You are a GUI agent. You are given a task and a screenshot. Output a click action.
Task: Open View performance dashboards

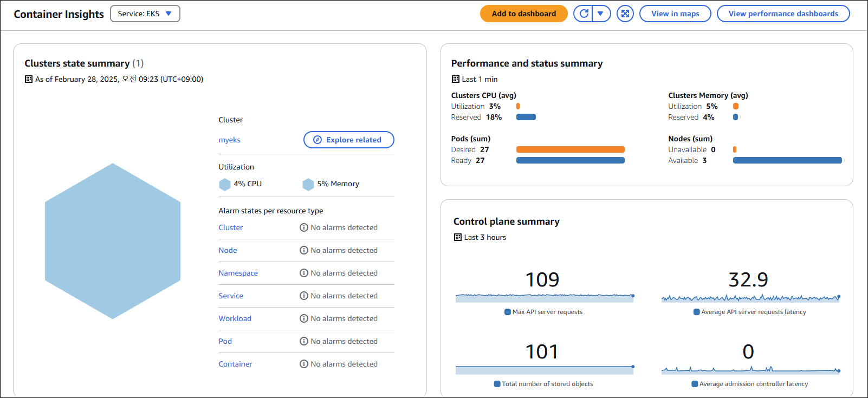point(783,14)
